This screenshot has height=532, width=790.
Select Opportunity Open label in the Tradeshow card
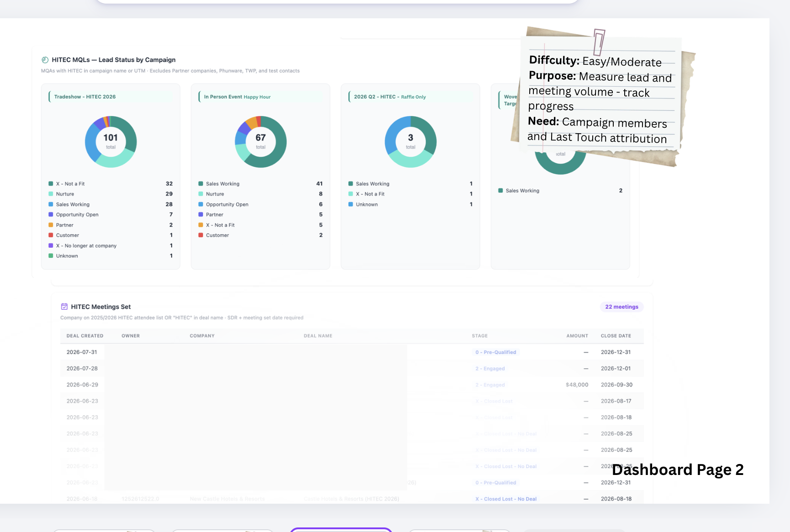[x=77, y=215]
